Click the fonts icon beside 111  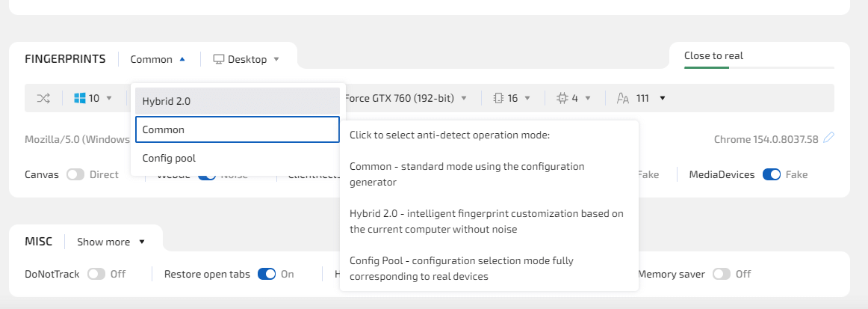coord(623,99)
